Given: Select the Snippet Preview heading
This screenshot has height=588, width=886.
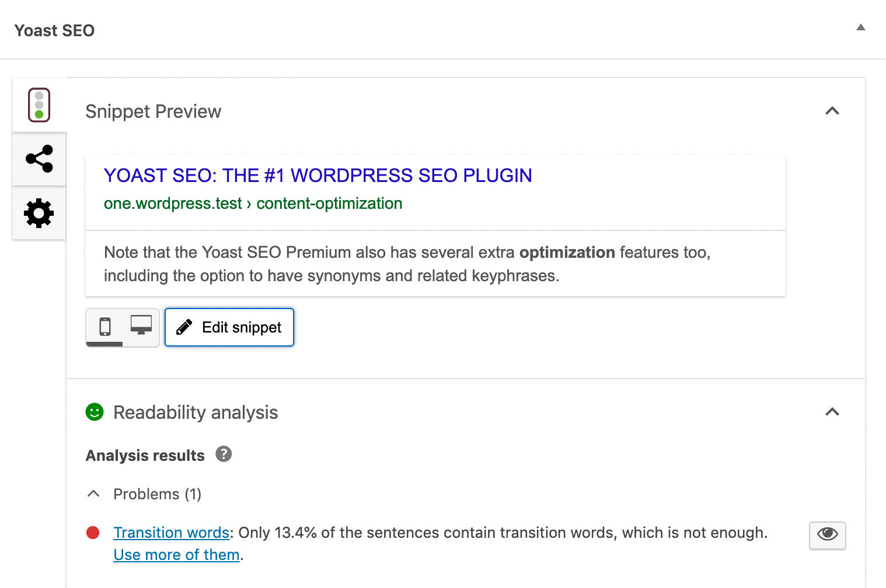Looking at the screenshot, I should click(x=154, y=111).
